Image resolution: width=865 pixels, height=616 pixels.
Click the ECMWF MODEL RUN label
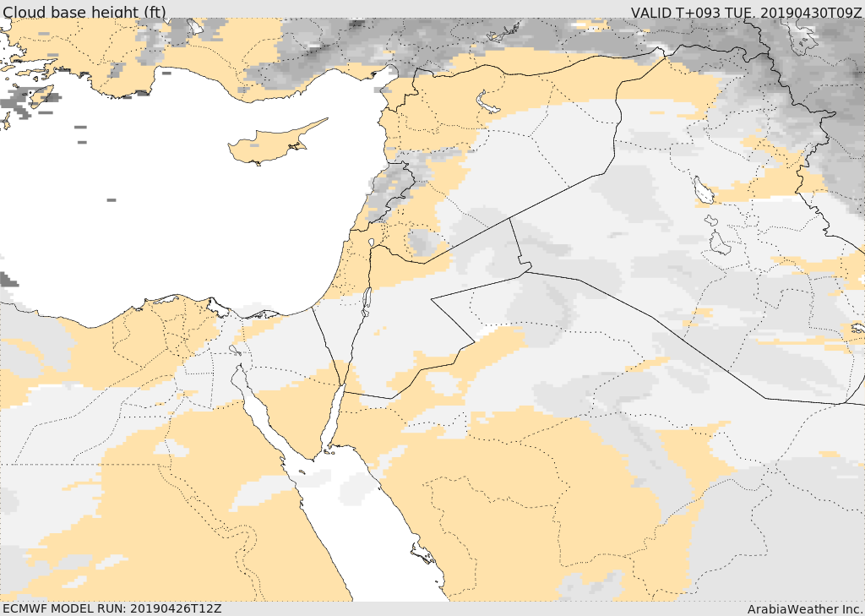[112, 608]
